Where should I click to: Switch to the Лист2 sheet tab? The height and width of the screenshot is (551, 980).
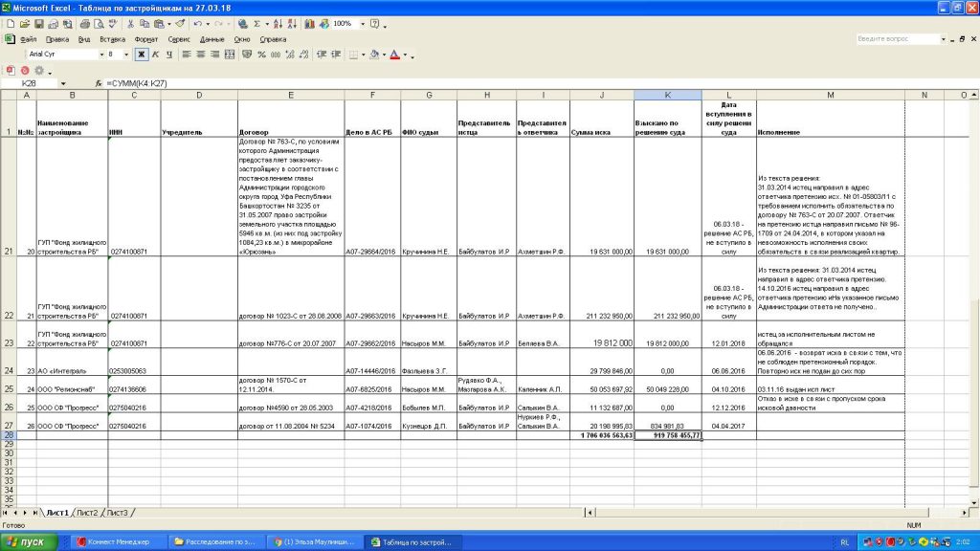coord(87,514)
